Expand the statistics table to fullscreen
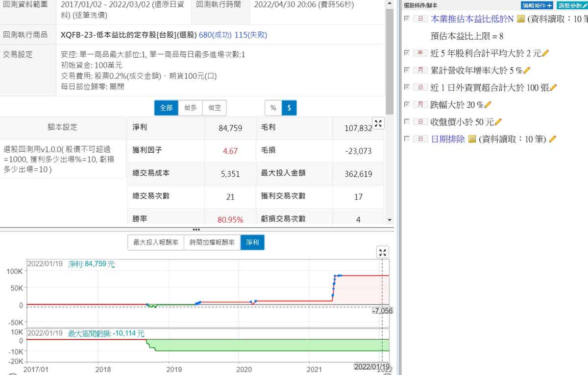This screenshot has width=588, height=375. pos(378,123)
